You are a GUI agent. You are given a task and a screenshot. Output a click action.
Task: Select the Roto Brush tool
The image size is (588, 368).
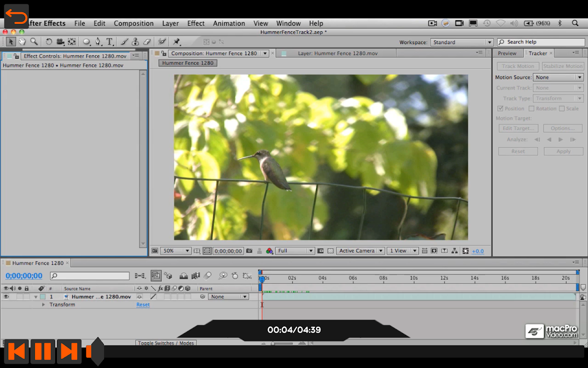pos(162,42)
